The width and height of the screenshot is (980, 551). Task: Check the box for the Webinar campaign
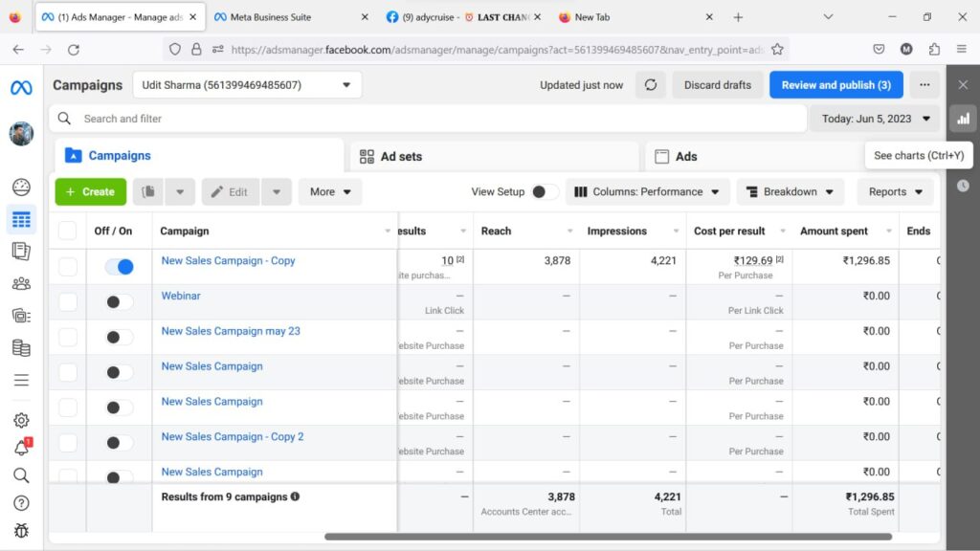click(68, 302)
